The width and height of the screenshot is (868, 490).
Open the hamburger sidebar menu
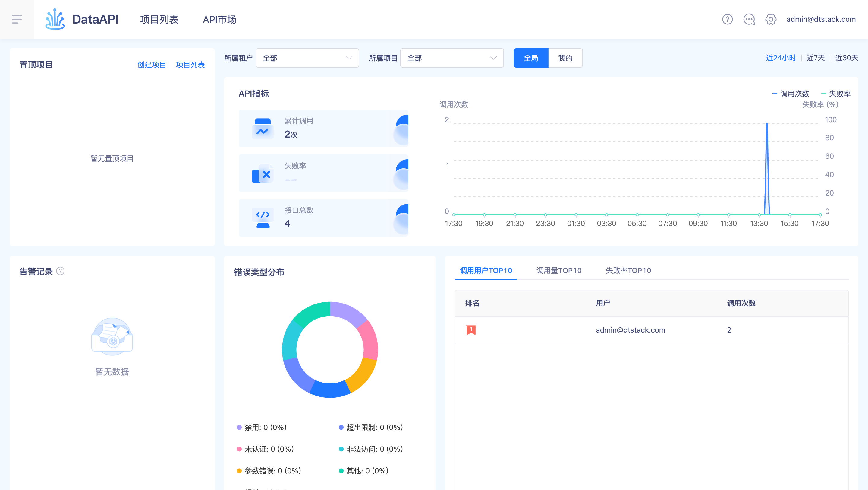17,19
